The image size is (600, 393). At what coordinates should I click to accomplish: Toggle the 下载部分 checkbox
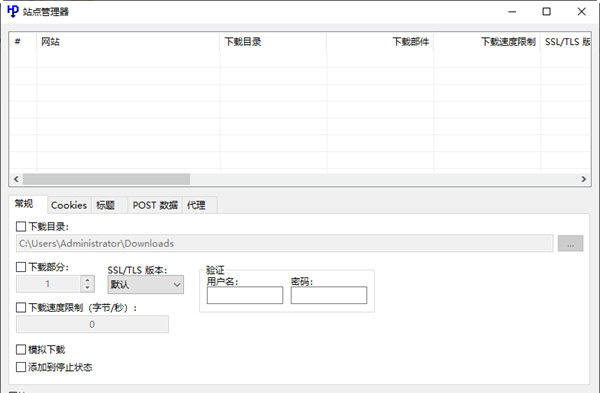point(21,267)
